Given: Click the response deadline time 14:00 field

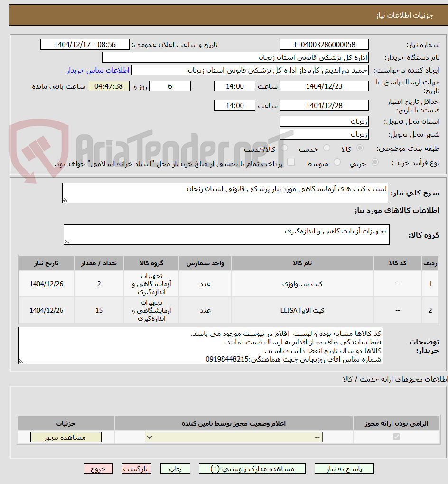Looking at the screenshot, I should click(234, 86).
